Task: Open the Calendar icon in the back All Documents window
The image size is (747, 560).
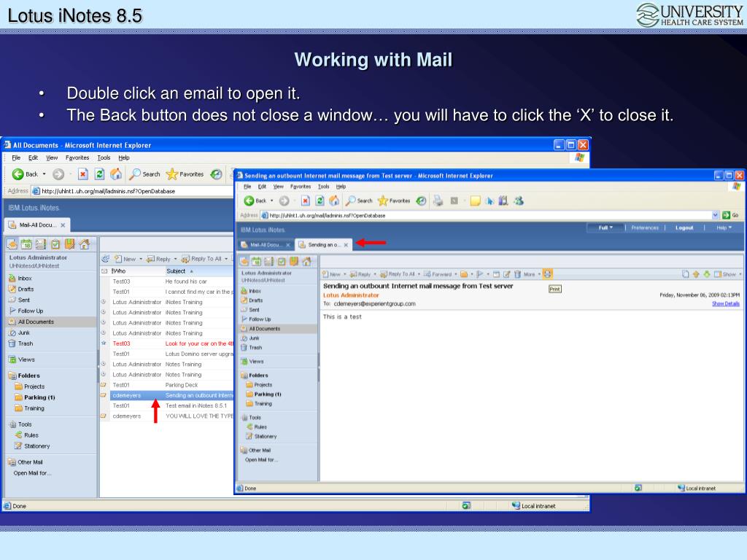Action: point(26,244)
